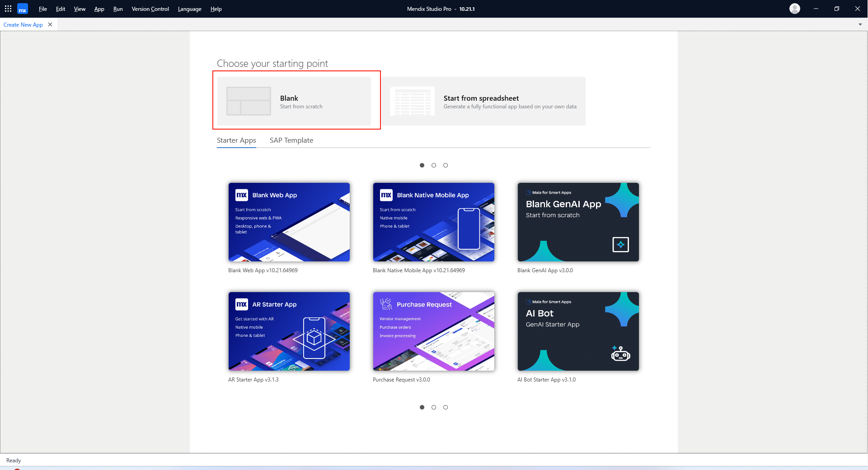Click the spreadsheet table icon
The height and width of the screenshot is (470, 868).
[412, 101]
